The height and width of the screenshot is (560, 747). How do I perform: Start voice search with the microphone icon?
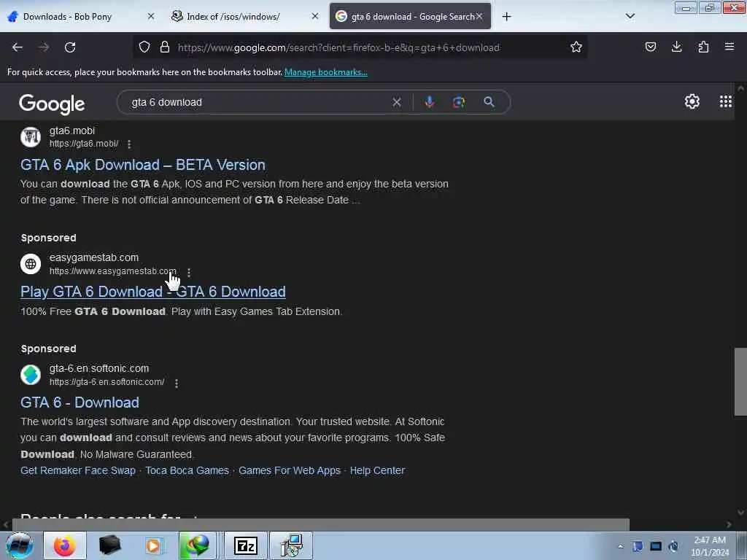click(x=429, y=102)
